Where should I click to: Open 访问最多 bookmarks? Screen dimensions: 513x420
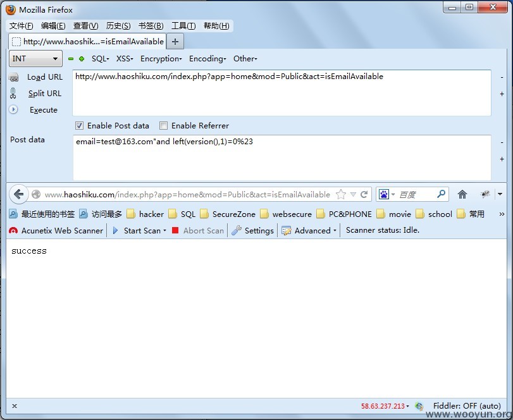click(x=101, y=214)
